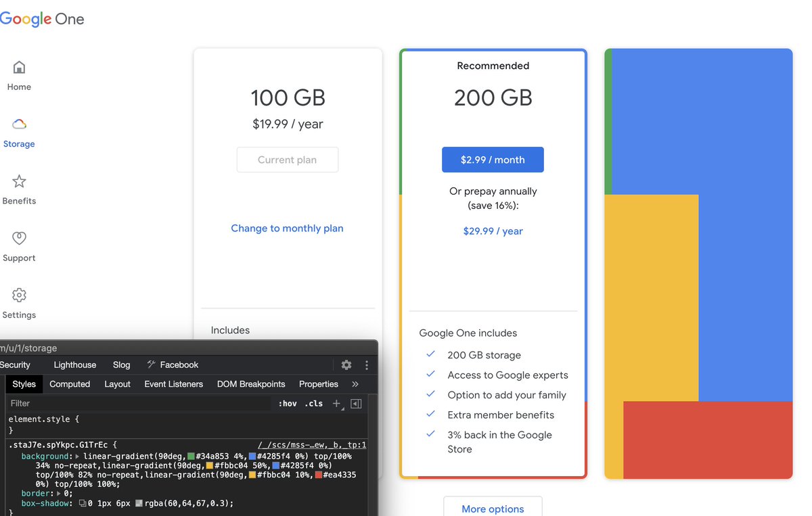Screen dimensions: 812x516
Task: Choose the $29.99 / year prepay link
Action: tap(493, 231)
